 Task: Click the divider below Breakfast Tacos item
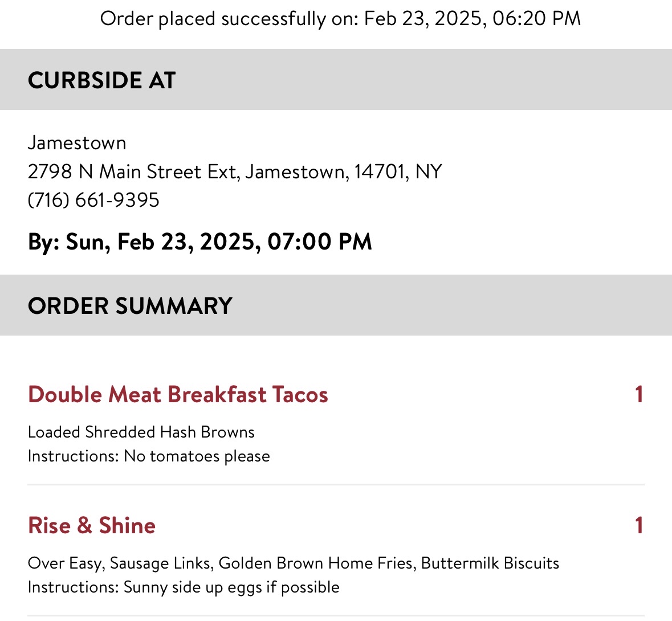(x=336, y=485)
